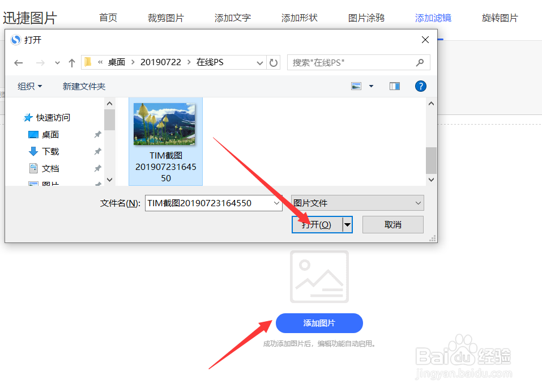Switch to 裁剪图片 tab

(x=166, y=18)
